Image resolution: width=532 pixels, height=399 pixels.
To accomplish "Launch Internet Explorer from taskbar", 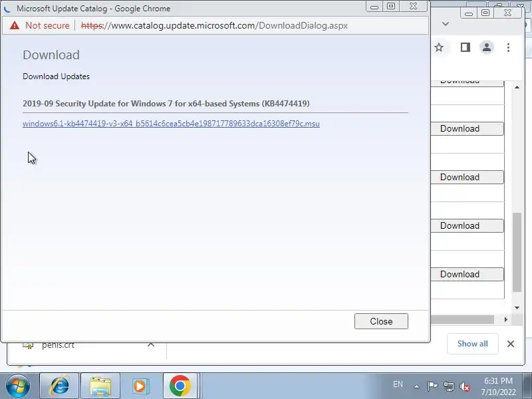I will pos(59,386).
